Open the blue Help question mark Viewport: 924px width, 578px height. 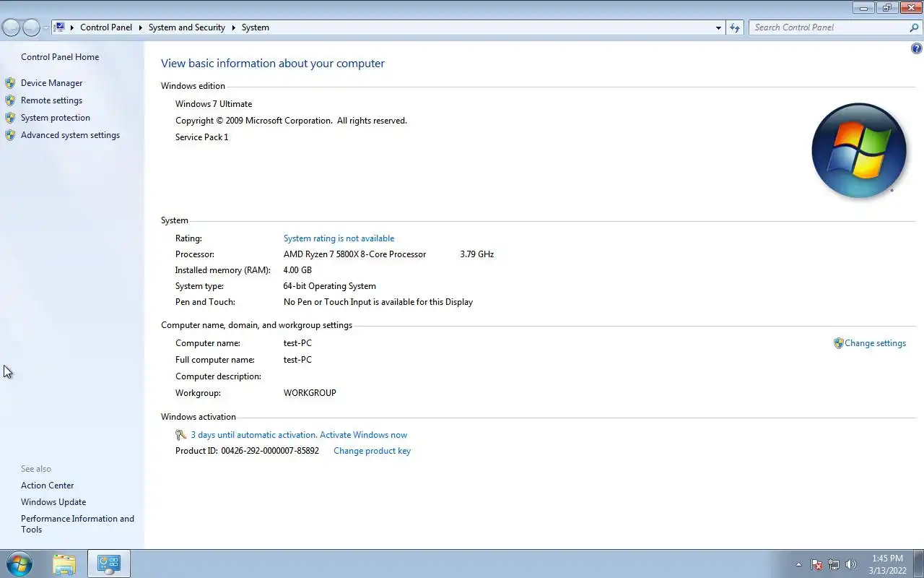coord(917,49)
